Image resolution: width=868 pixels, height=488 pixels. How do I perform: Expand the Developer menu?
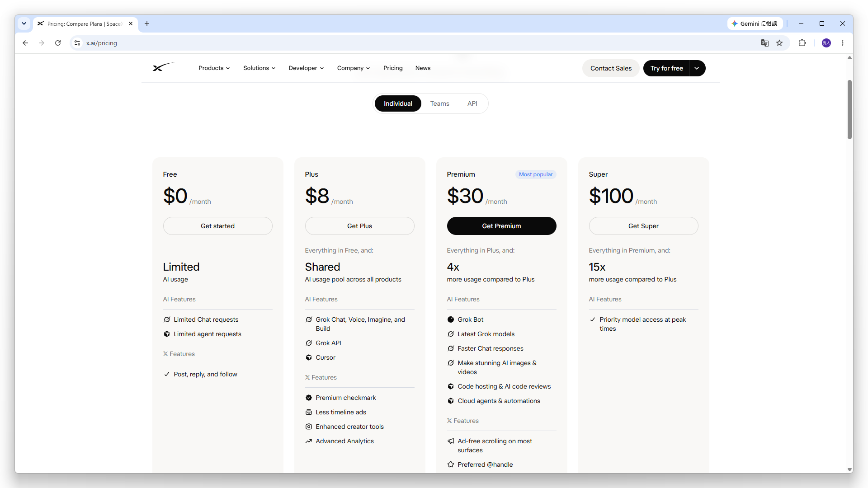tap(306, 68)
